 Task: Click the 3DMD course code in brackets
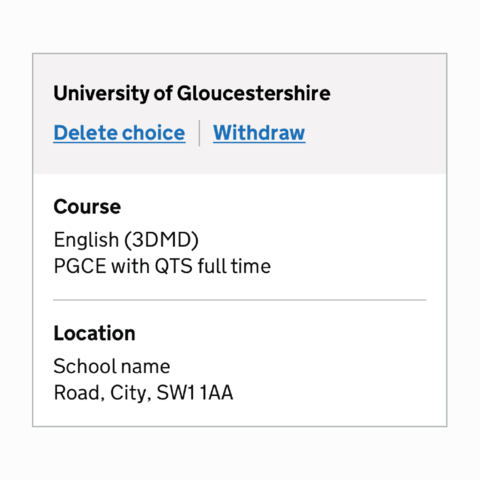pos(161,240)
